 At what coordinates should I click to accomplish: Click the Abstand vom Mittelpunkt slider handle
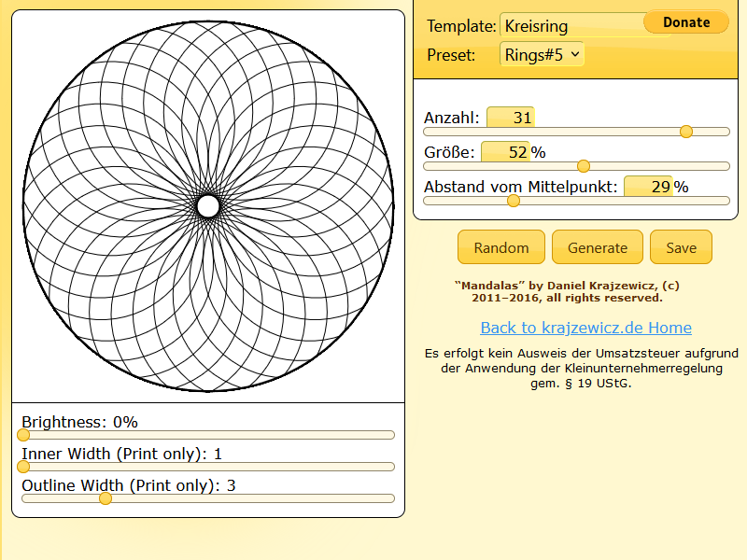pyautogui.click(x=513, y=200)
